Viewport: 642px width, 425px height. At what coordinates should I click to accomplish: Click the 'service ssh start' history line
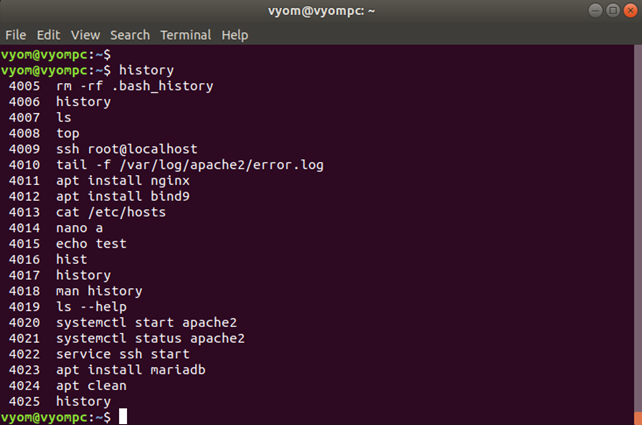pos(122,354)
